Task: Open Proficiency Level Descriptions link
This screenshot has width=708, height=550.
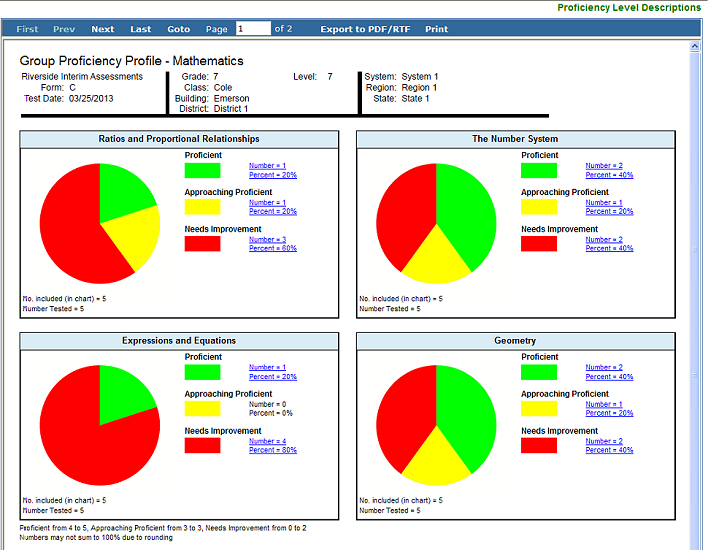Action: click(x=629, y=8)
